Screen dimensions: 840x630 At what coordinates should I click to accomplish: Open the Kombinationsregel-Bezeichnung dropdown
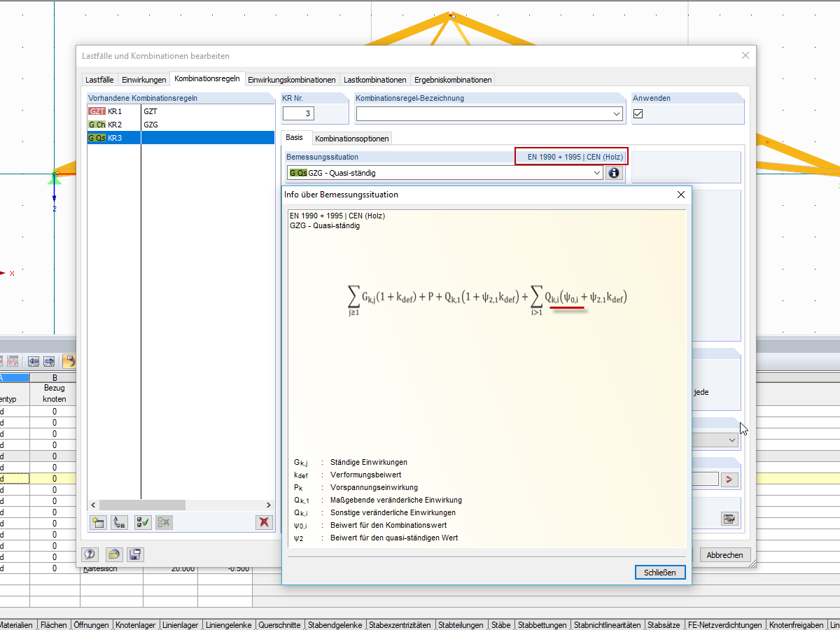point(616,113)
